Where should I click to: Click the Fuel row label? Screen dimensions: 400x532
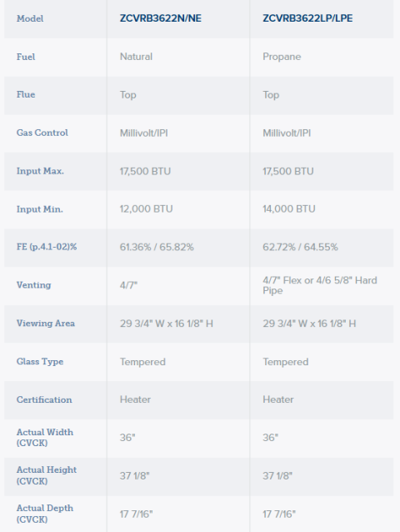[26, 57]
